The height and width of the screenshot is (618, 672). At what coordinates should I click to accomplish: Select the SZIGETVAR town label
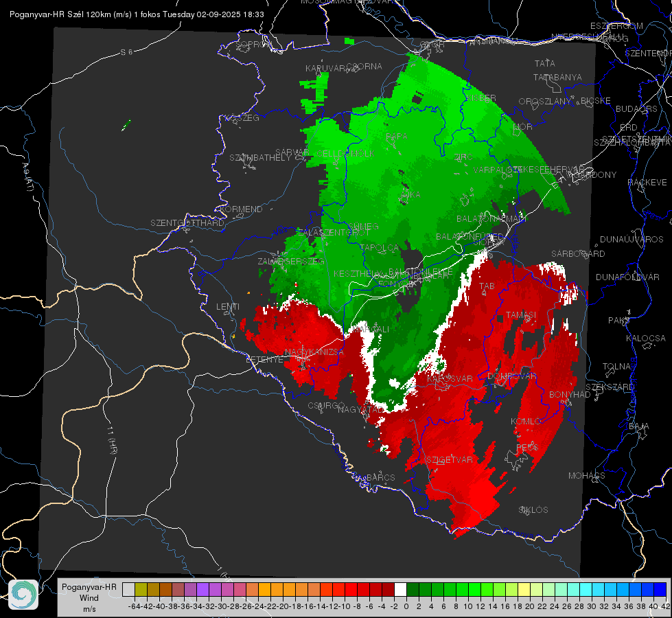pos(449,460)
